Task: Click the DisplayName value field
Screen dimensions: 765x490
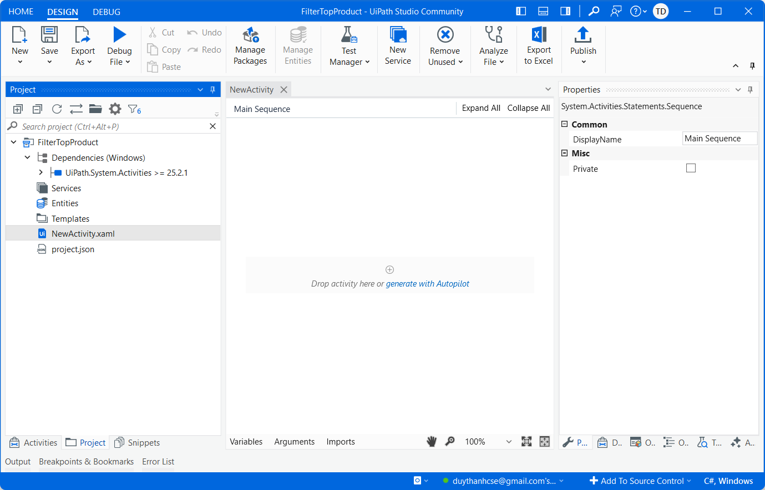Action: click(719, 139)
